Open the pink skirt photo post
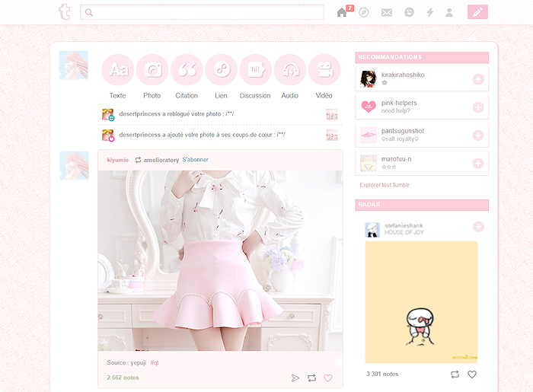Image resolution: width=533 pixels, height=392 pixels. click(220, 260)
